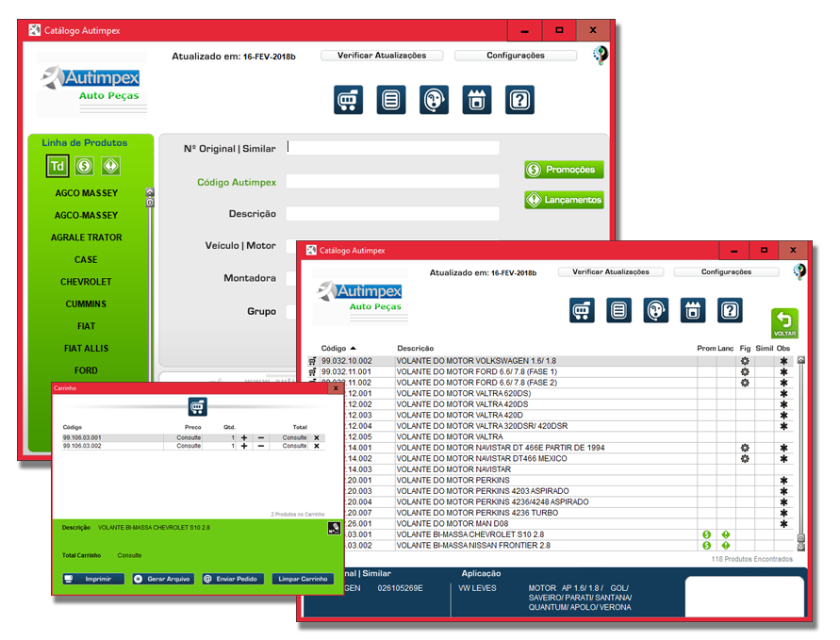Increase quantity of item 99.106.03.002 in cart
Image resolution: width=840 pixels, height=640 pixels.
pyautogui.click(x=244, y=446)
